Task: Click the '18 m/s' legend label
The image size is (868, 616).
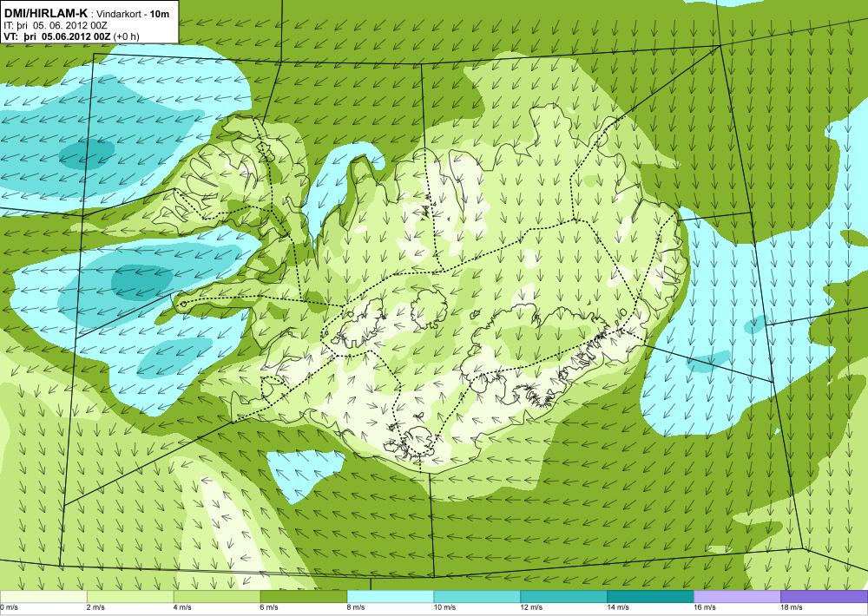Action: [792, 607]
